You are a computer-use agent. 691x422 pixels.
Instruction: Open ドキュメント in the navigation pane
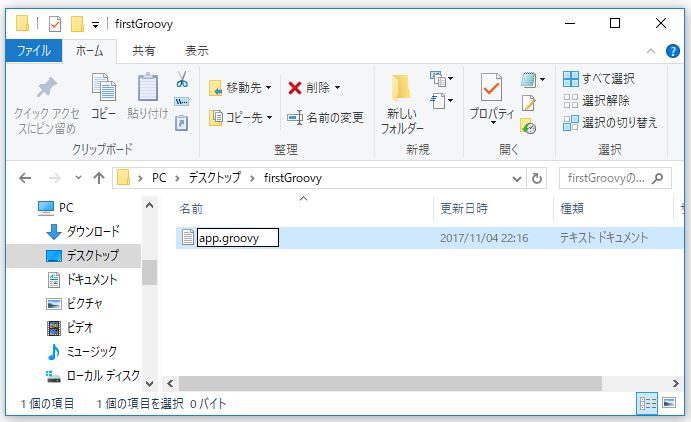82,280
